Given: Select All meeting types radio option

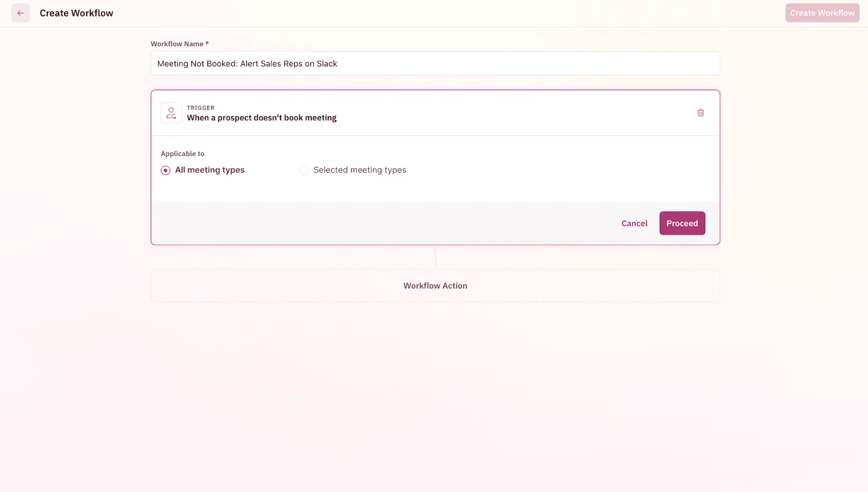Looking at the screenshot, I should click(165, 171).
